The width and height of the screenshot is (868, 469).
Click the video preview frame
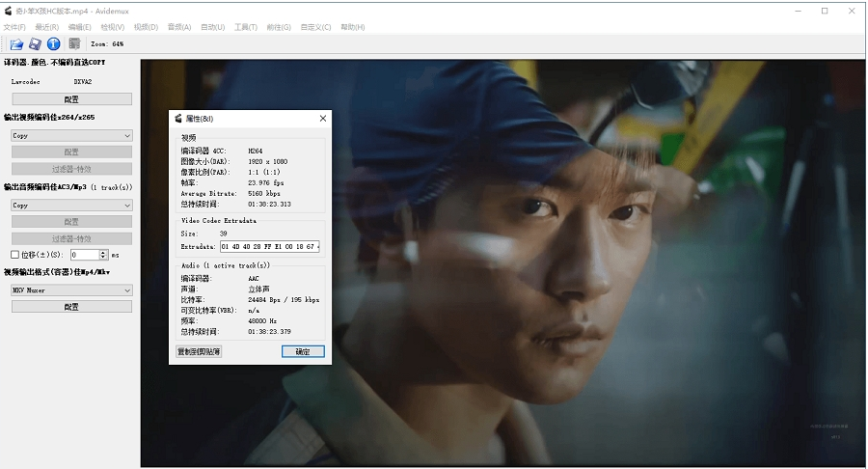click(502, 263)
